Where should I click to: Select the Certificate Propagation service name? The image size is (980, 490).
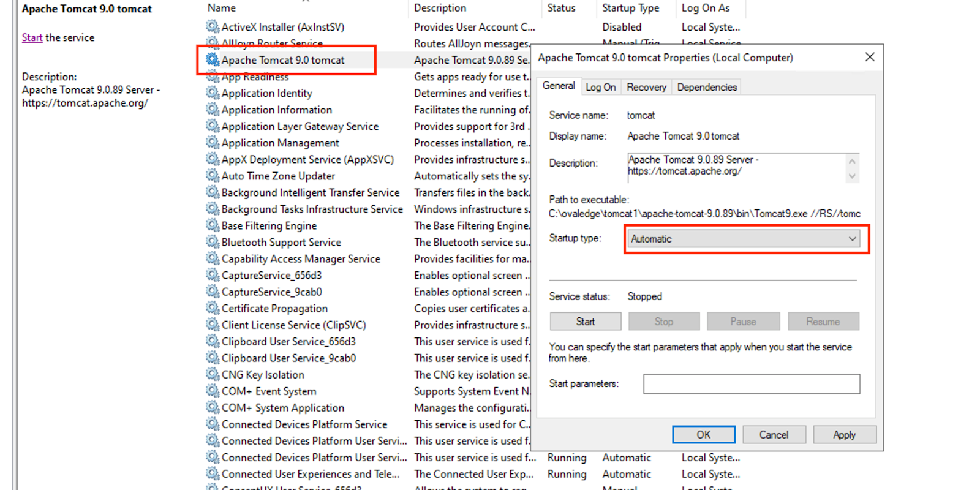274,308
